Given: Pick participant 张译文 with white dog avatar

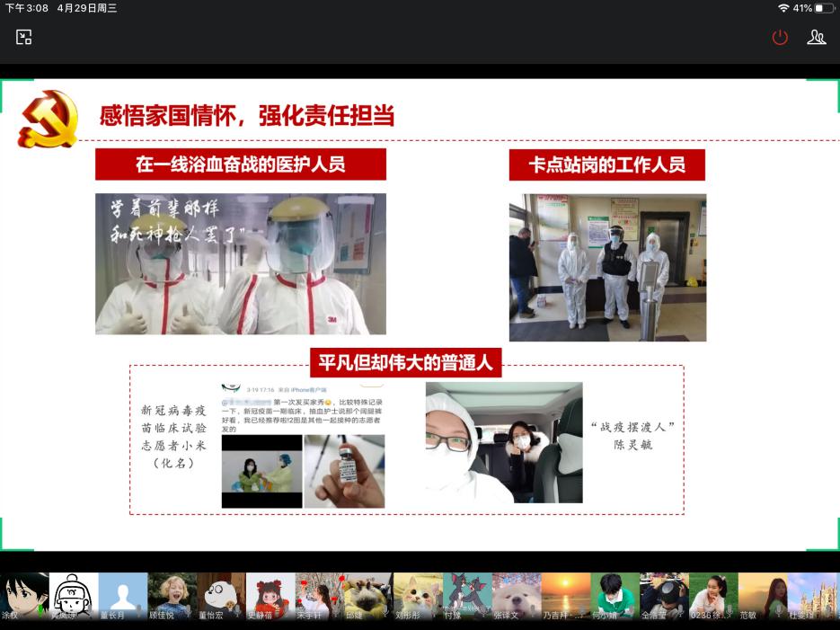Looking at the screenshot, I should [x=516, y=596].
